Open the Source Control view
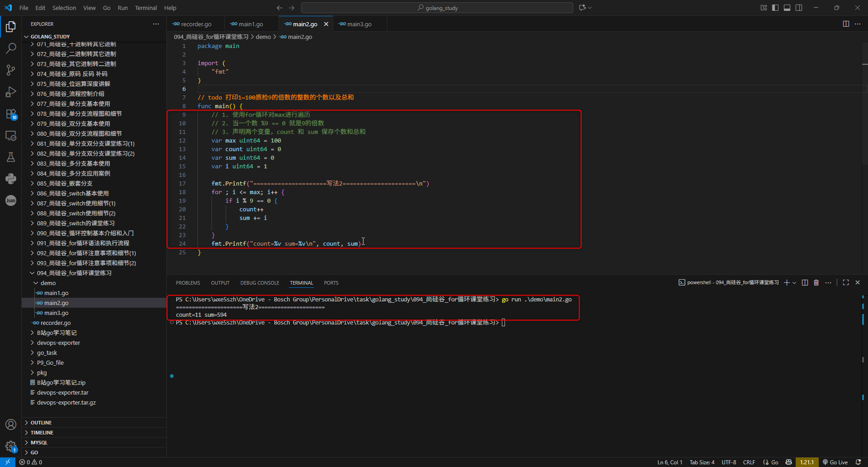 click(x=11, y=70)
